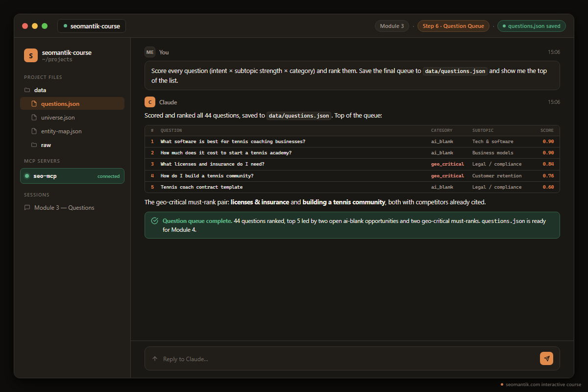Click the ~/projects path label

tap(57, 59)
